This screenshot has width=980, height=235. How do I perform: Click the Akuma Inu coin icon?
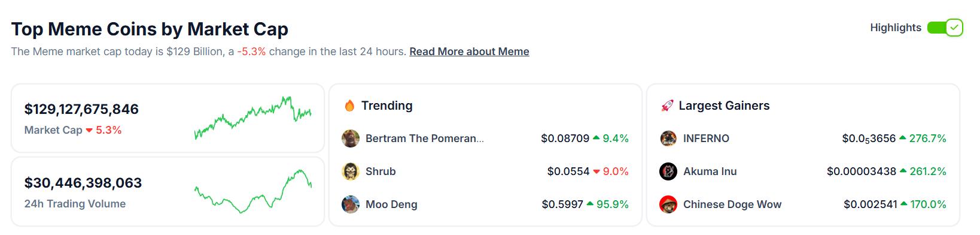click(668, 171)
